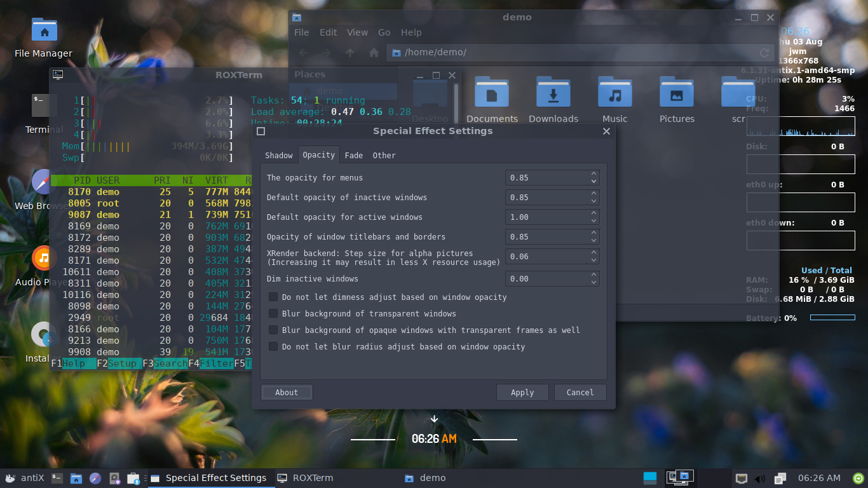This screenshot has width=868, height=488.
Task: Click Apply in Special Effect Settings
Action: (522, 393)
